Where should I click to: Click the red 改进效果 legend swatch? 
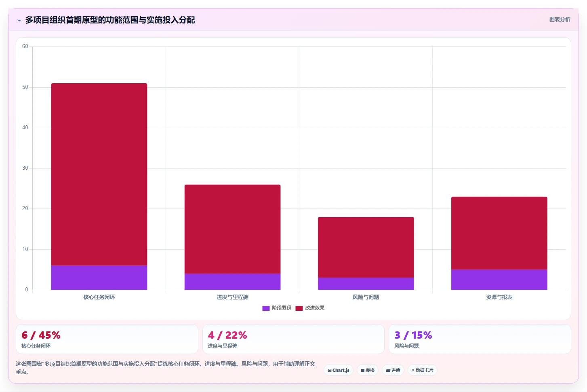click(299, 308)
